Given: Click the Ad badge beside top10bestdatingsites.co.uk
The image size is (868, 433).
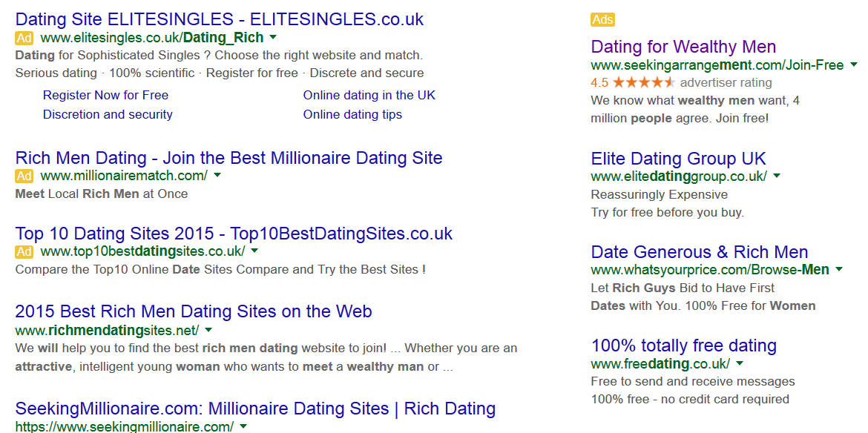Looking at the screenshot, I should pyautogui.click(x=24, y=251).
